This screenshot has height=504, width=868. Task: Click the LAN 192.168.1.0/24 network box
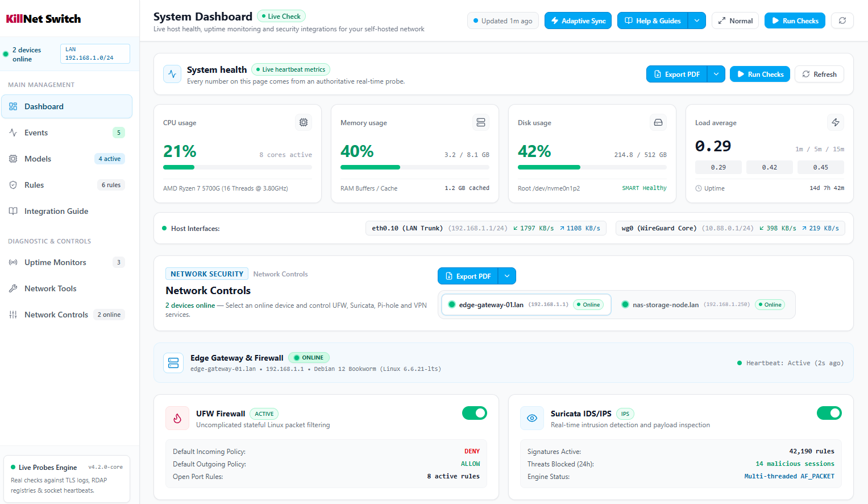click(x=95, y=53)
